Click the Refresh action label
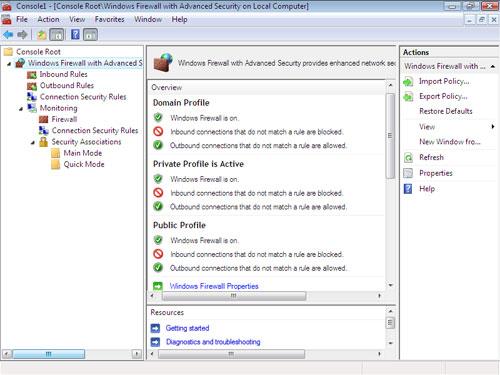Image resolution: width=500 pixels, height=375 pixels. [x=431, y=157]
